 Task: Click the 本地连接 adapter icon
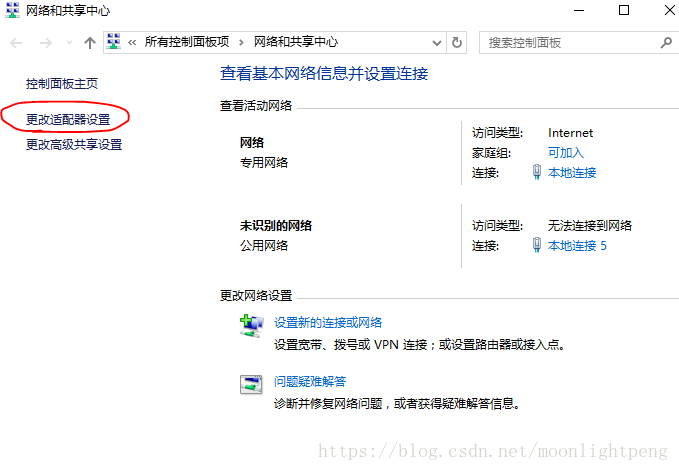[x=537, y=172]
